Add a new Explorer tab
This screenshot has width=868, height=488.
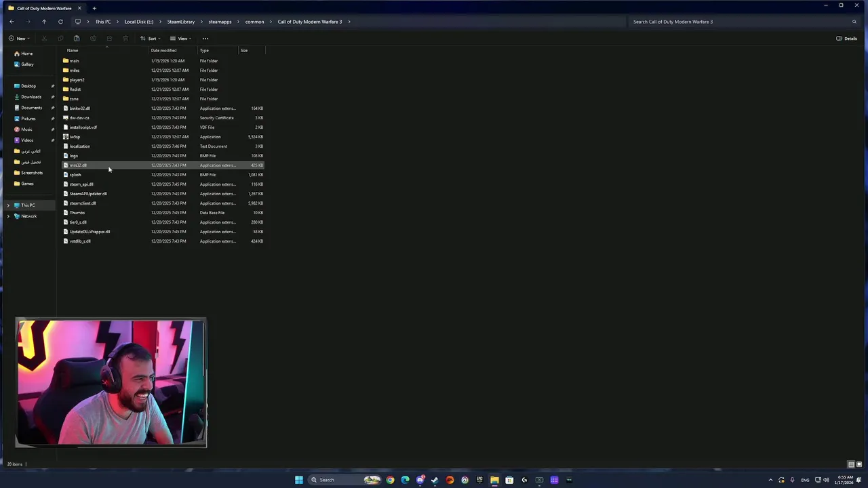(x=94, y=8)
